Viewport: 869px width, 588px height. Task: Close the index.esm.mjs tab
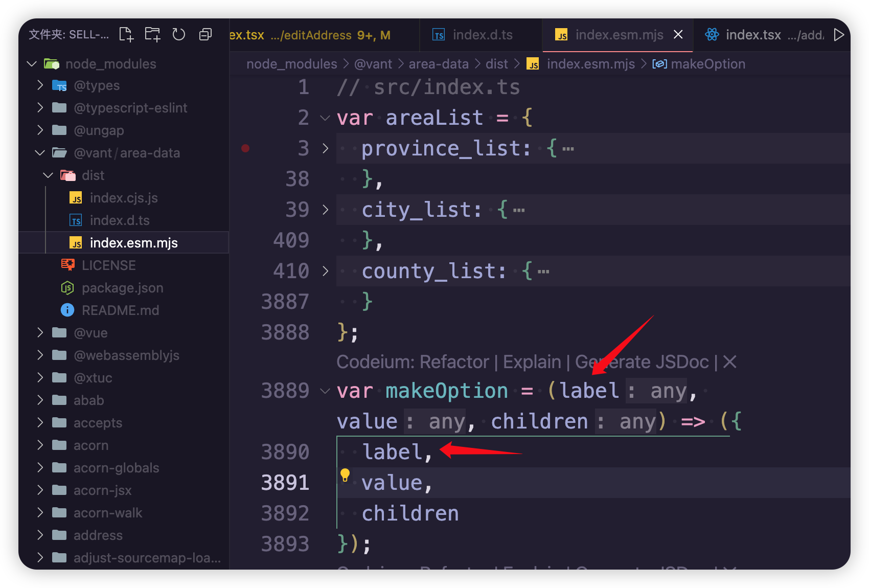678,34
